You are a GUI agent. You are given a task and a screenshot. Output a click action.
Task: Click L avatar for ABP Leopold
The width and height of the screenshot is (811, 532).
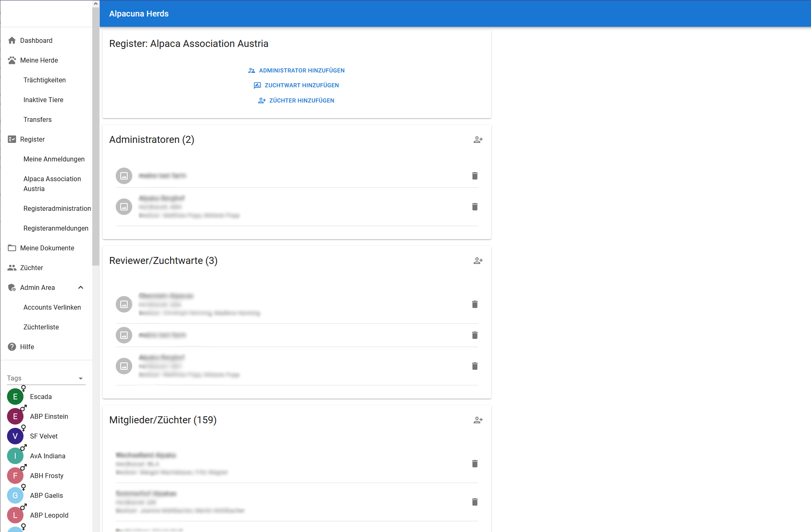click(15, 515)
